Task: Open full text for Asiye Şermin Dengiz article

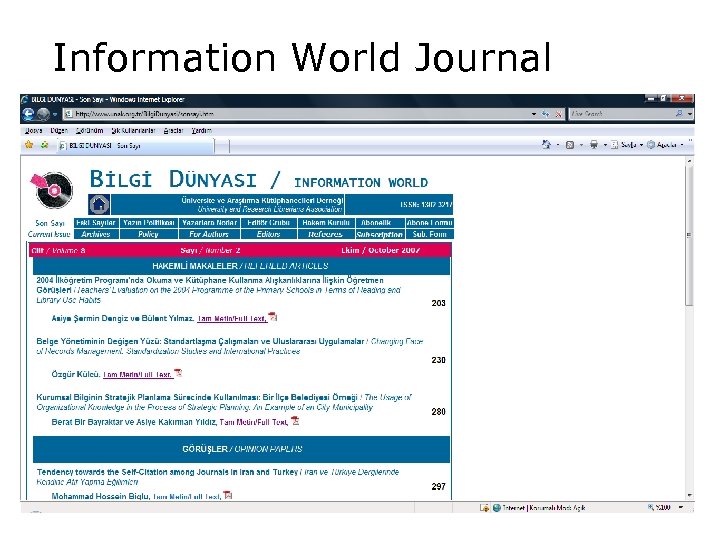Action: tap(232, 318)
